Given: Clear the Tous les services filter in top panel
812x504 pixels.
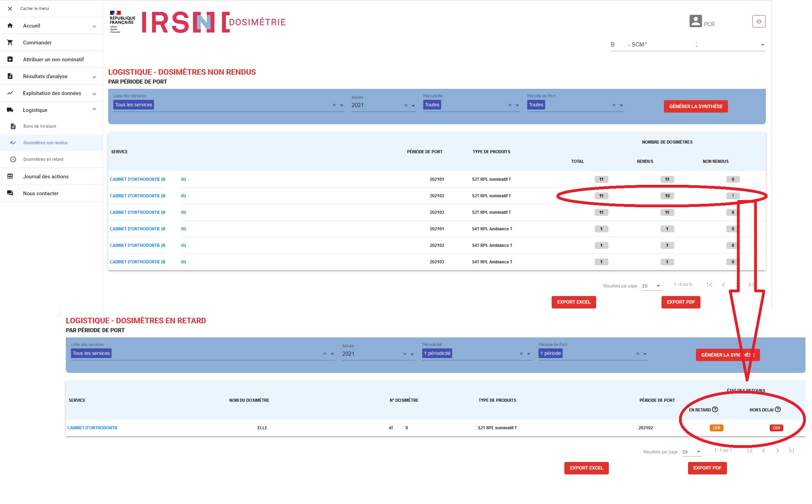Looking at the screenshot, I should [334, 105].
